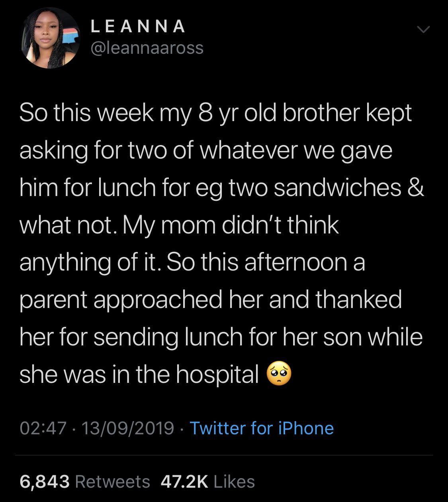This screenshot has width=448, height=502.
Task: View the 47.2K Likes list
Action: click(207, 481)
